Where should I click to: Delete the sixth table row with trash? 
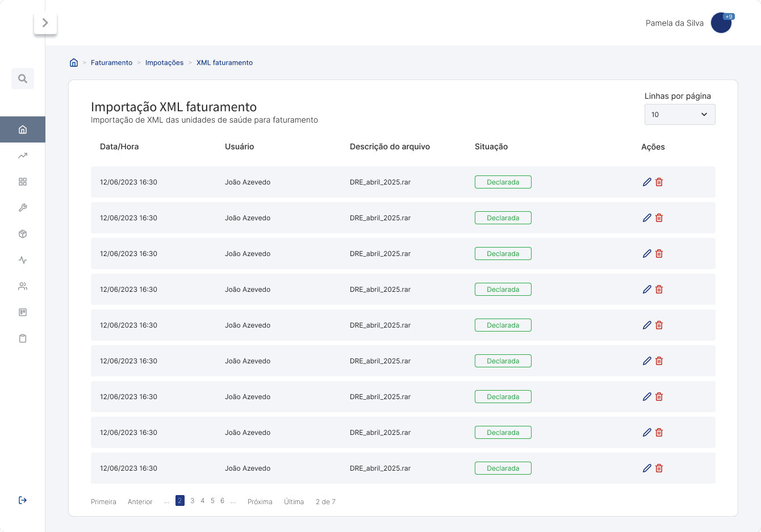pyautogui.click(x=659, y=361)
